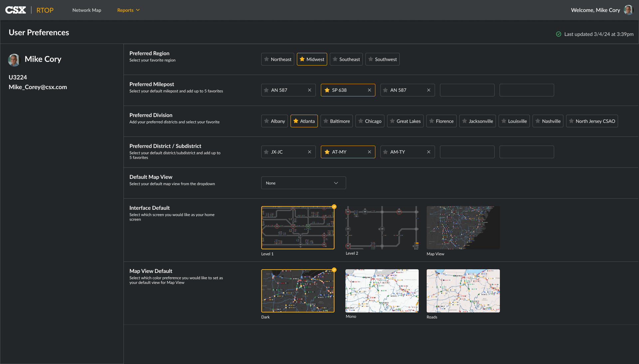Screen dimensions: 639x364
Task: Click the CSX logo in header
Action: 15,10
